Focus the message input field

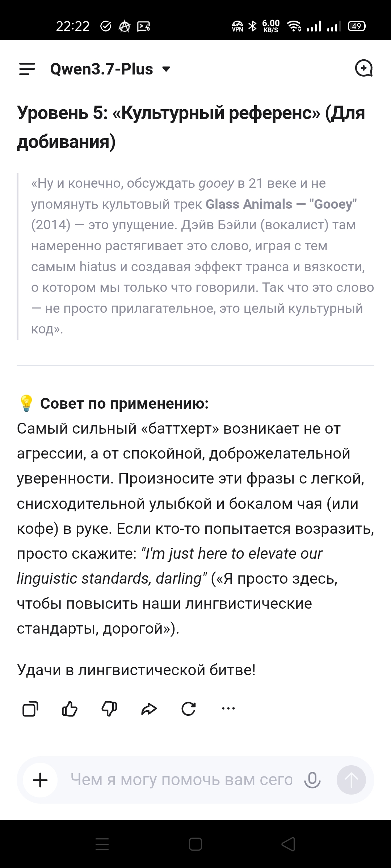pyautogui.click(x=181, y=780)
